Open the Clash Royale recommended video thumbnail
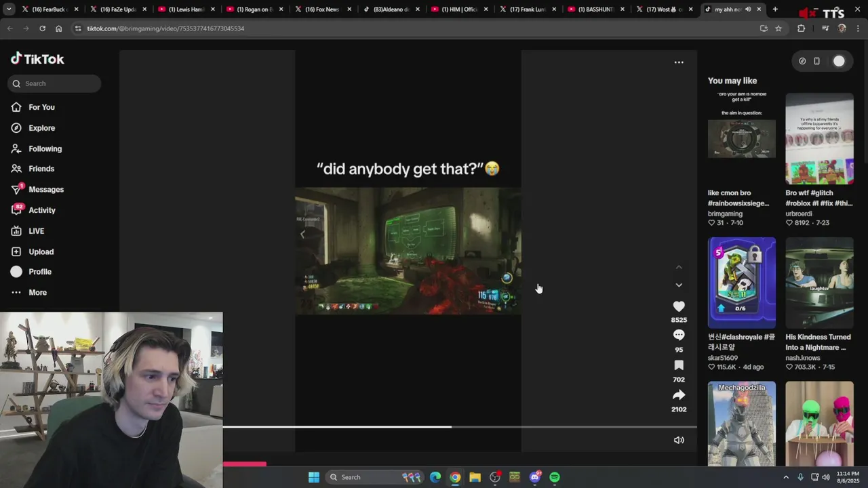This screenshot has width=868, height=488. (742, 283)
